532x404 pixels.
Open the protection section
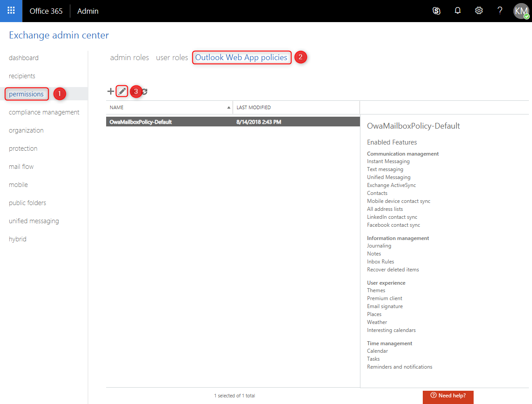pos(23,149)
